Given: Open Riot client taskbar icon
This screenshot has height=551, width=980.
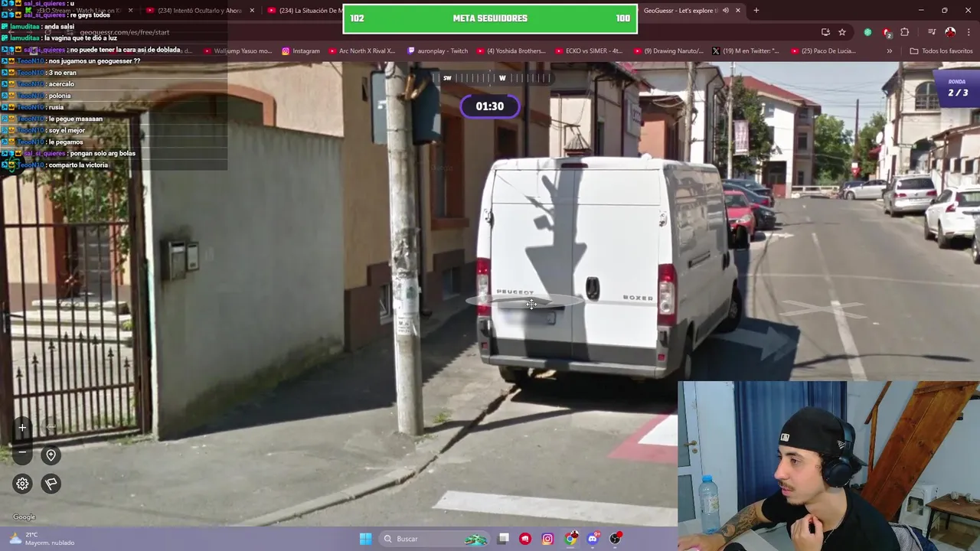Looking at the screenshot, I should [525, 539].
